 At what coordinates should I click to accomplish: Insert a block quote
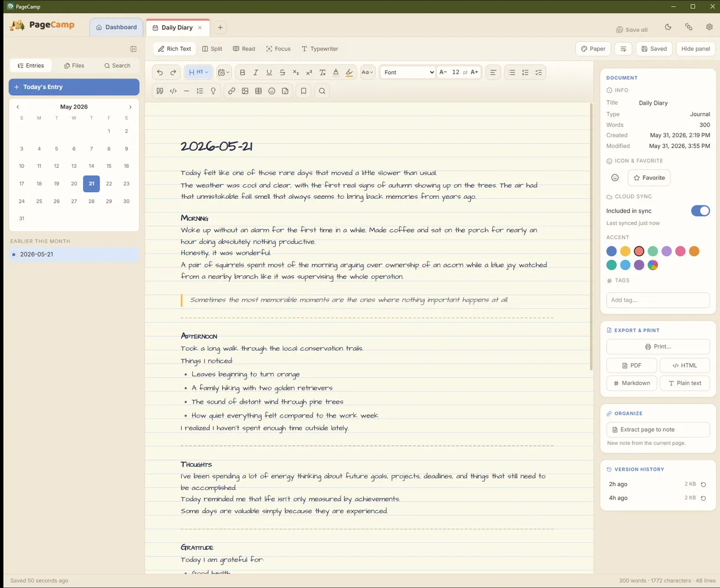160,91
